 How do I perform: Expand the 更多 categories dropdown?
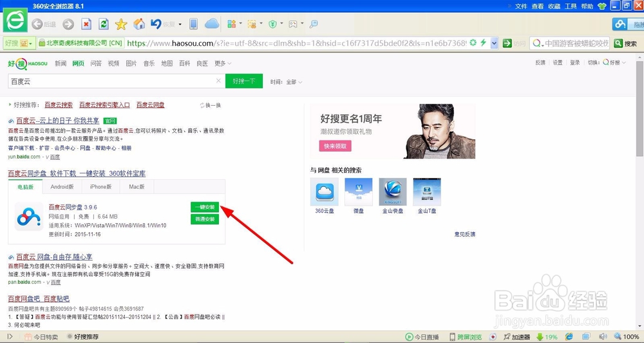point(223,63)
